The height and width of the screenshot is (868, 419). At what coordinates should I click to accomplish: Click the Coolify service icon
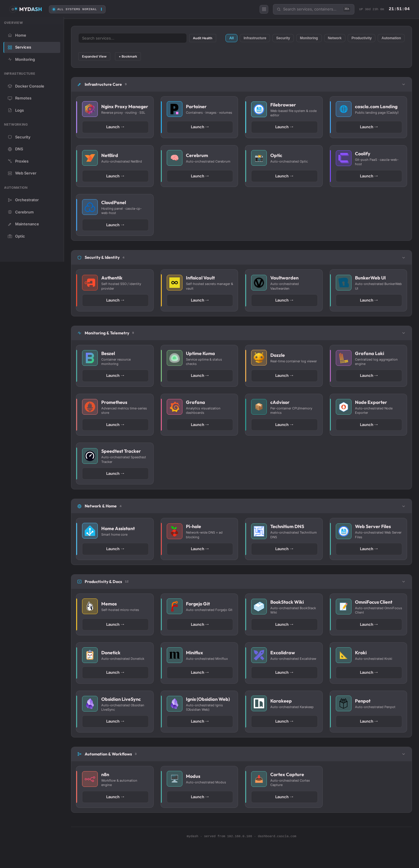(x=343, y=158)
